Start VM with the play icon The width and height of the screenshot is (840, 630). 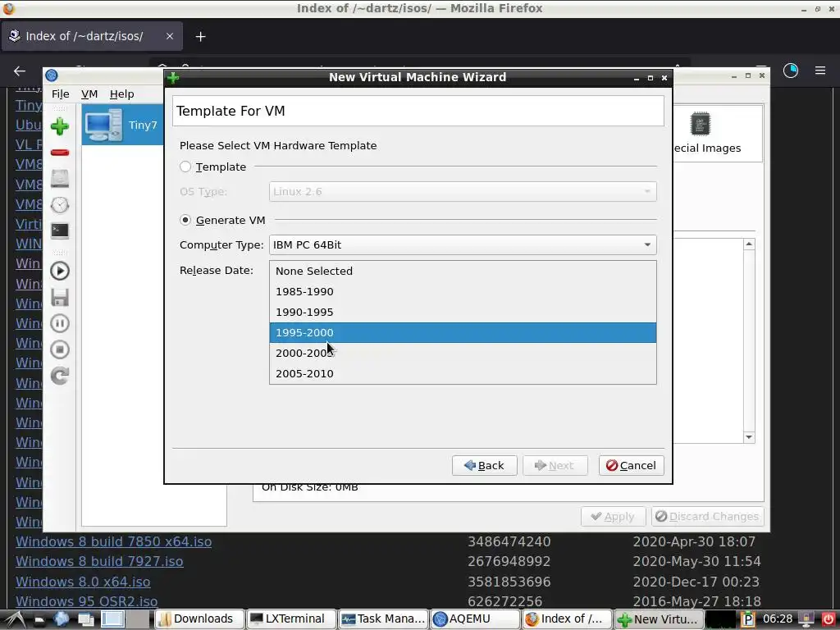[59, 271]
